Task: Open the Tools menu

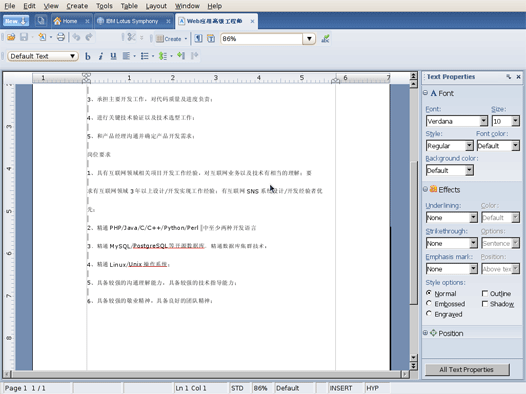Action: (104, 6)
